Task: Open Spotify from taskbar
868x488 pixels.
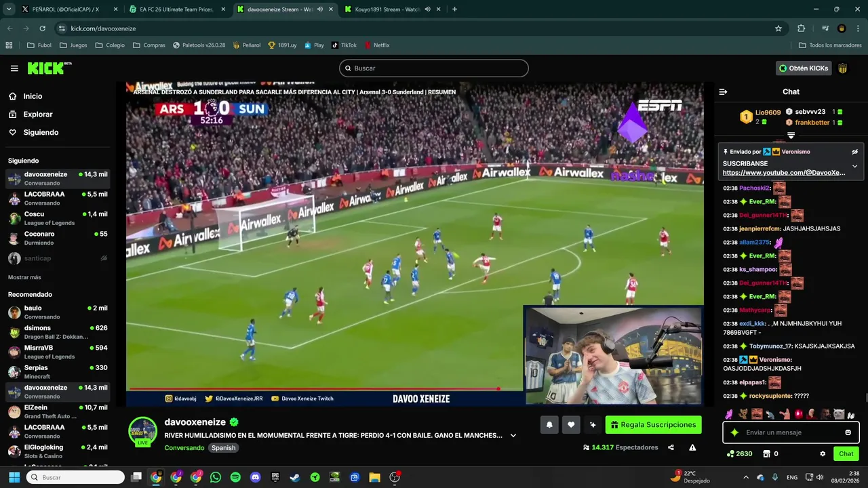Action: tap(235, 477)
